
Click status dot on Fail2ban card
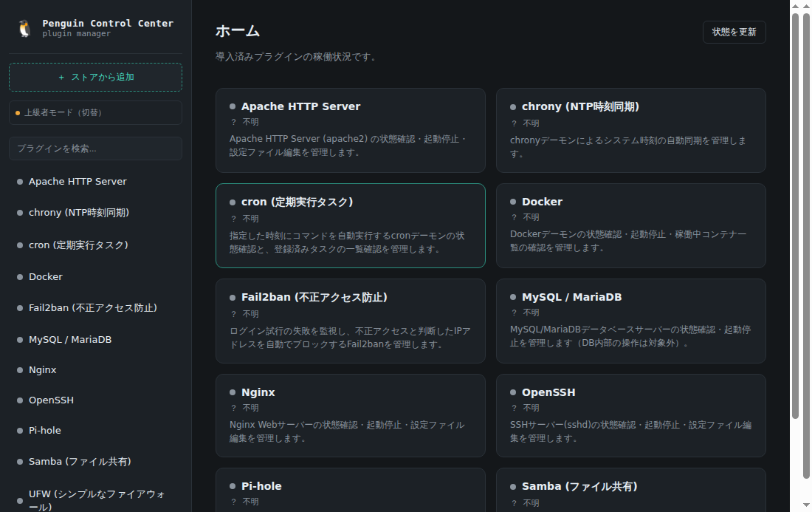[x=233, y=298]
